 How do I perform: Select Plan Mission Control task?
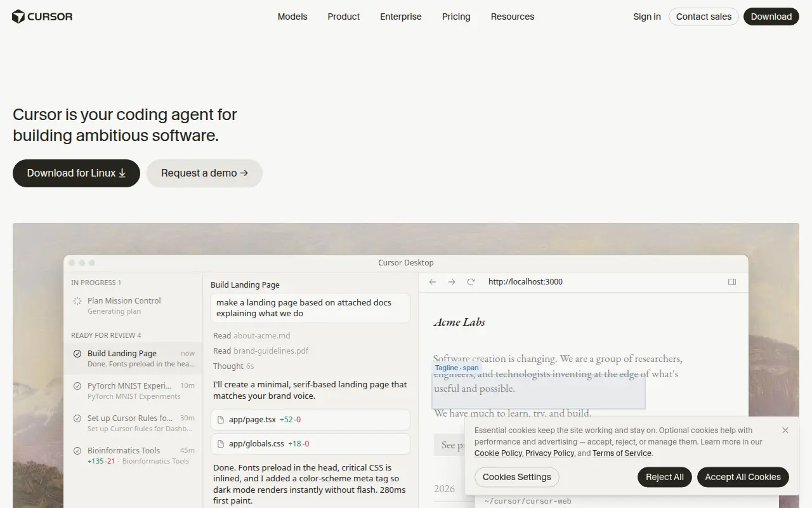[x=133, y=305]
